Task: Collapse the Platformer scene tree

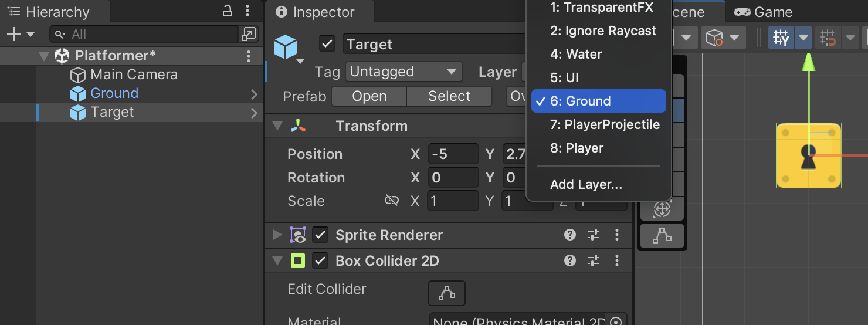Action: [x=44, y=56]
